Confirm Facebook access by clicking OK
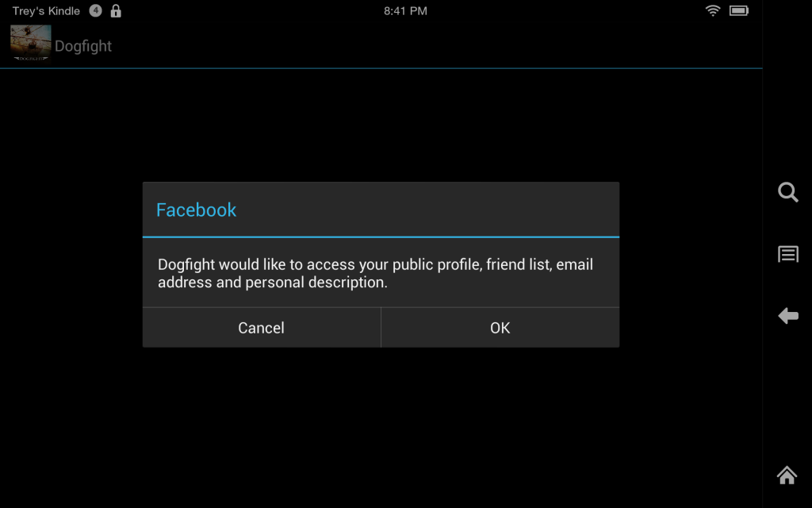This screenshot has height=508, width=812. (x=500, y=328)
